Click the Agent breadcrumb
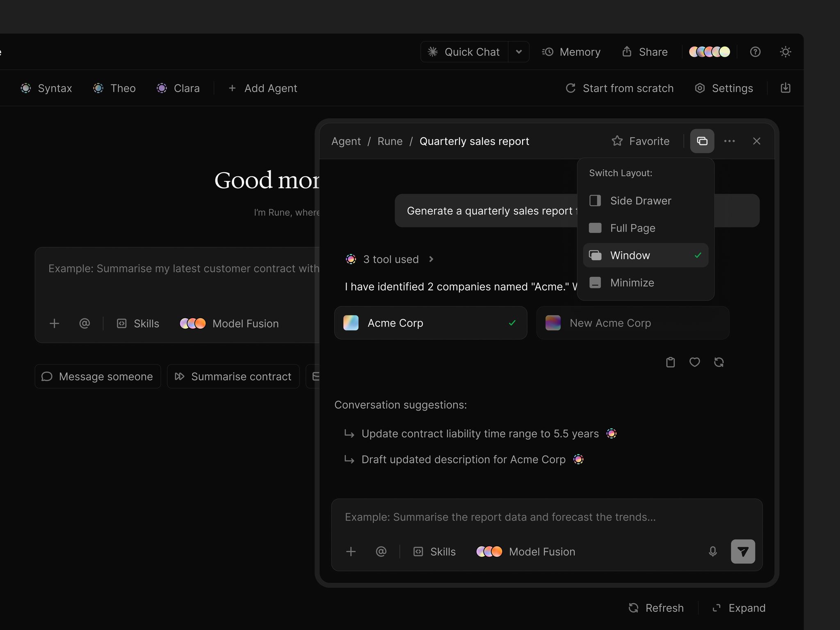Image resolution: width=840 pixels, height=630 pixels. [x=346, y=141]
